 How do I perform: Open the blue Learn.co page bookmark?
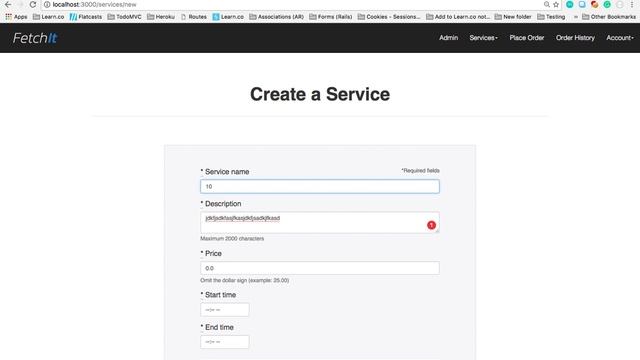click(228, 17)
